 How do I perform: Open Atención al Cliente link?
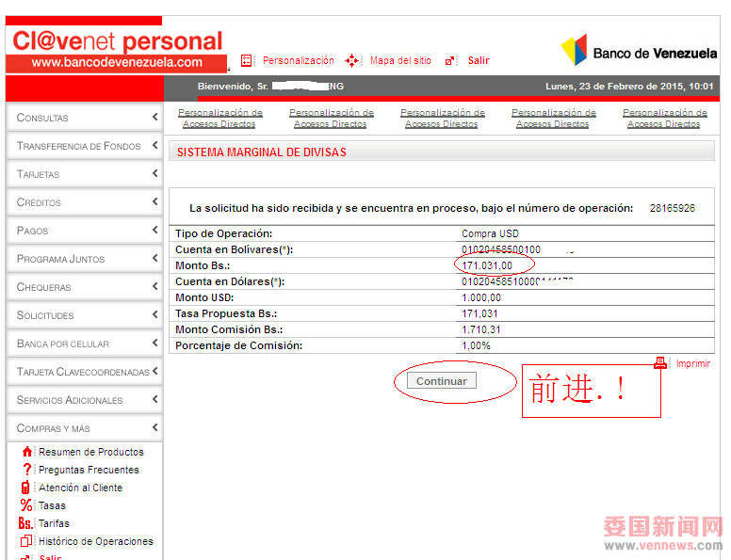81,488
